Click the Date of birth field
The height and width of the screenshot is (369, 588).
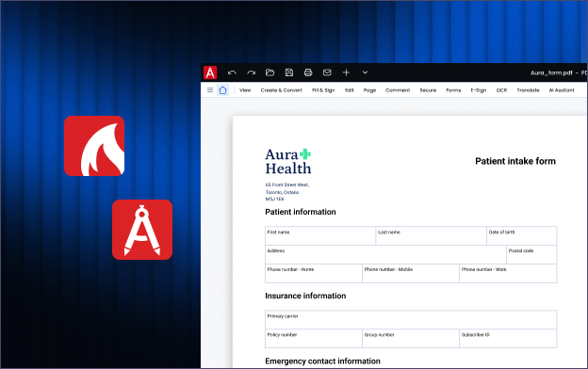522,235
